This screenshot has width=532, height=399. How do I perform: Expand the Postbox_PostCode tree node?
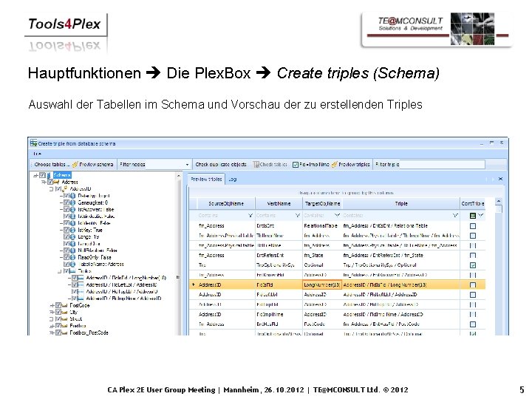point(52,332)
